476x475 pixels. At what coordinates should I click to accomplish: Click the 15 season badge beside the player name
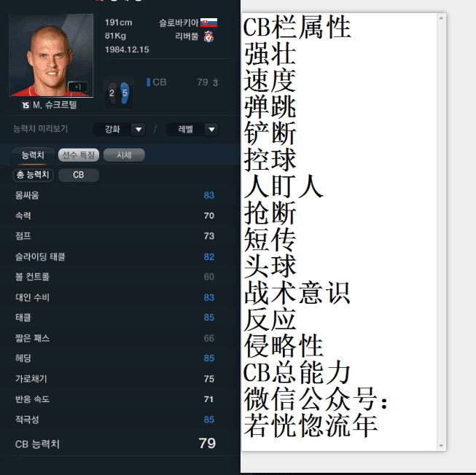pyautogui.click(x=26, y=105)
